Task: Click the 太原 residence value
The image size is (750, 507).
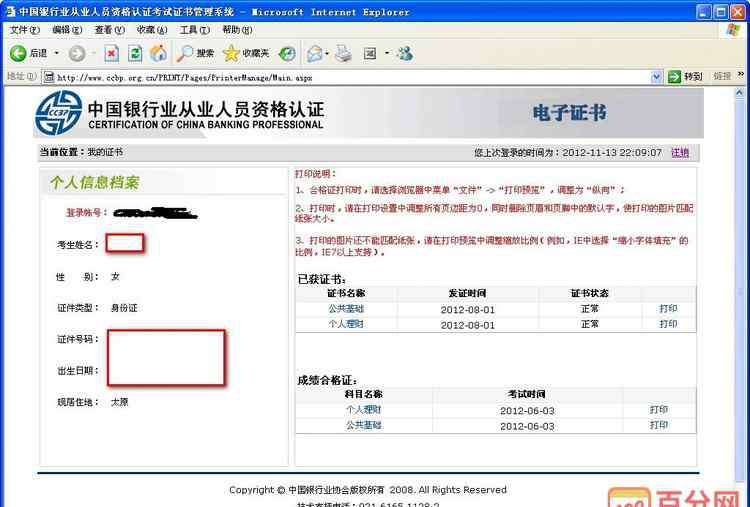Action: [119, 402]
